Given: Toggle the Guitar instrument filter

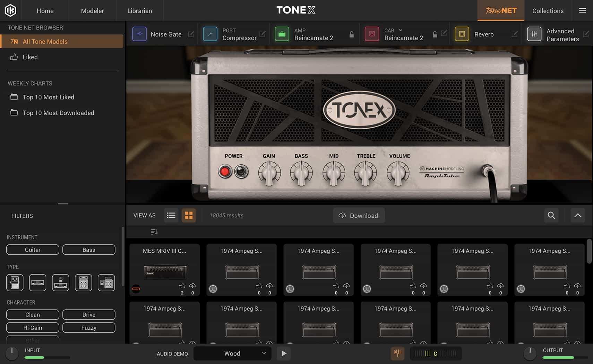Looking at the screenshot, I should pyautogui.click(x=33, y=250).
